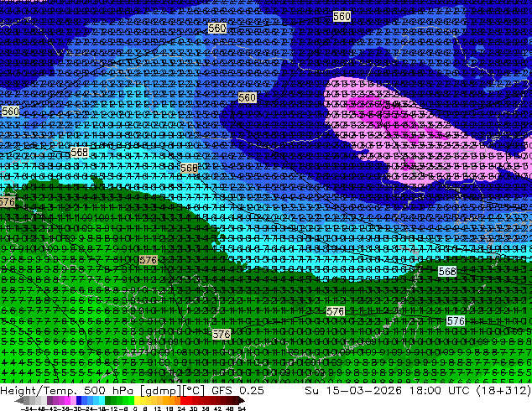Click the dark red right arrow of legend
Viewport: 532px width, 411px height.
(x=241, y=400)
